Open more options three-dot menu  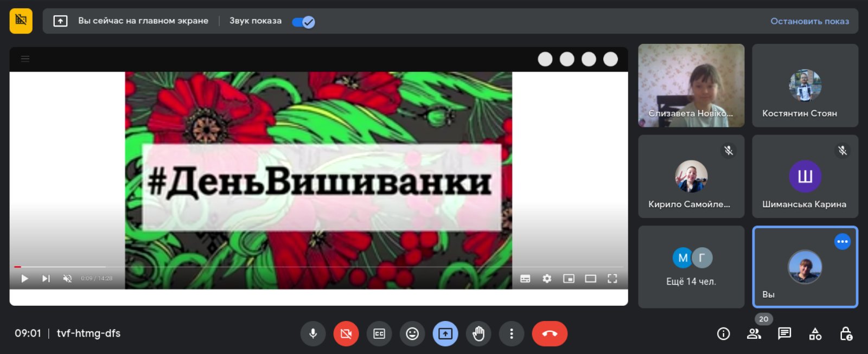click(x=511, y=334)
